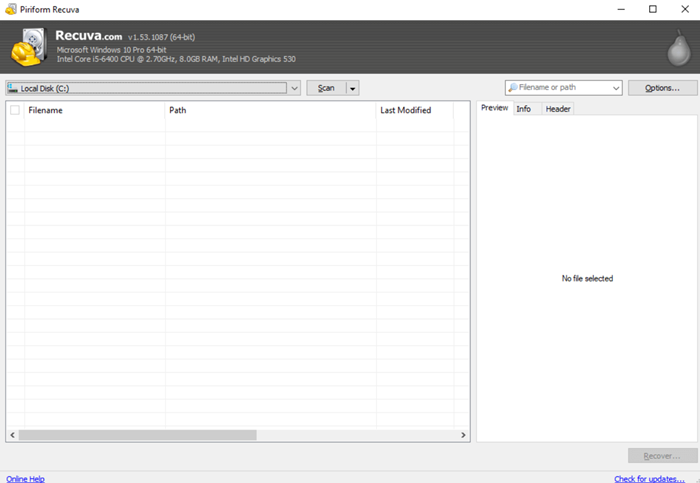
Task: Click the Scan button
Action: coord(326,88)
